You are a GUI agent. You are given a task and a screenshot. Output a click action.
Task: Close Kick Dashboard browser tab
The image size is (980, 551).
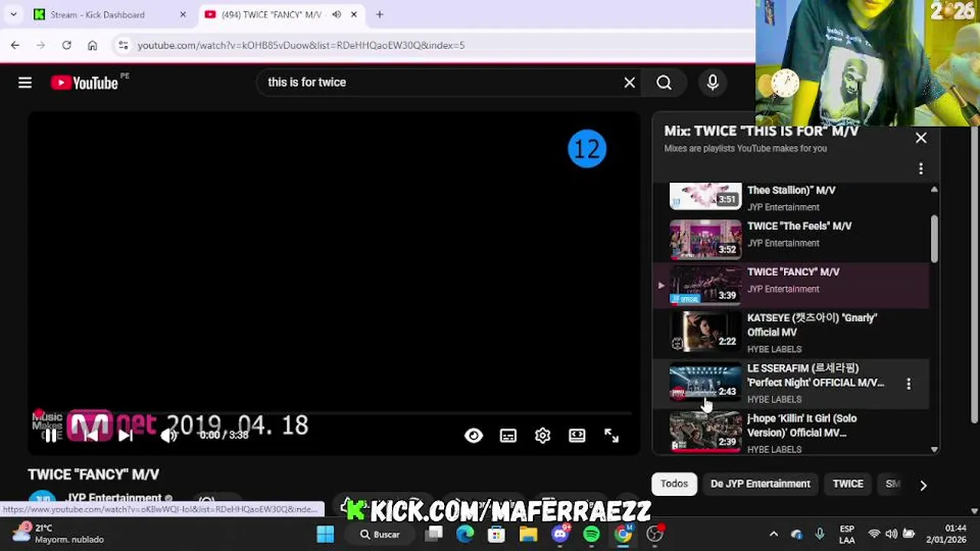point(182,15)
